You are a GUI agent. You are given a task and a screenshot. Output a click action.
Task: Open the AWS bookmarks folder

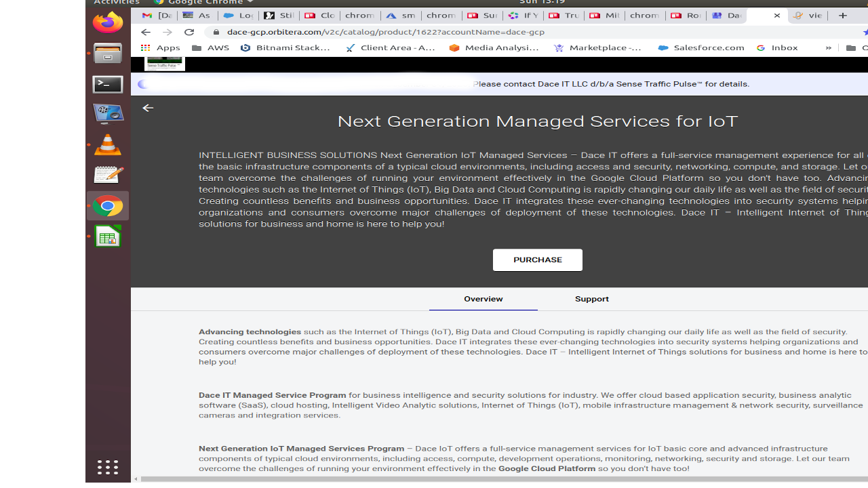[x=210, y=48]
